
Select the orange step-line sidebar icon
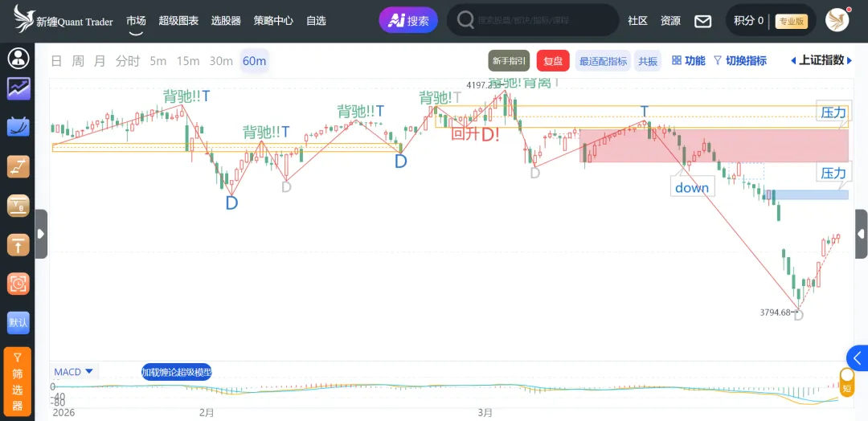(x=18, y=166)
